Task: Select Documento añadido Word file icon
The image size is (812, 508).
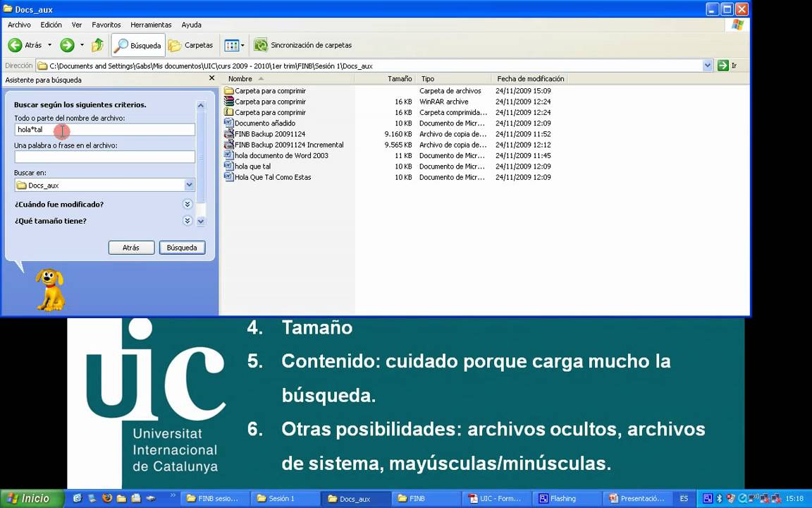Action: (x=229, y=123)
